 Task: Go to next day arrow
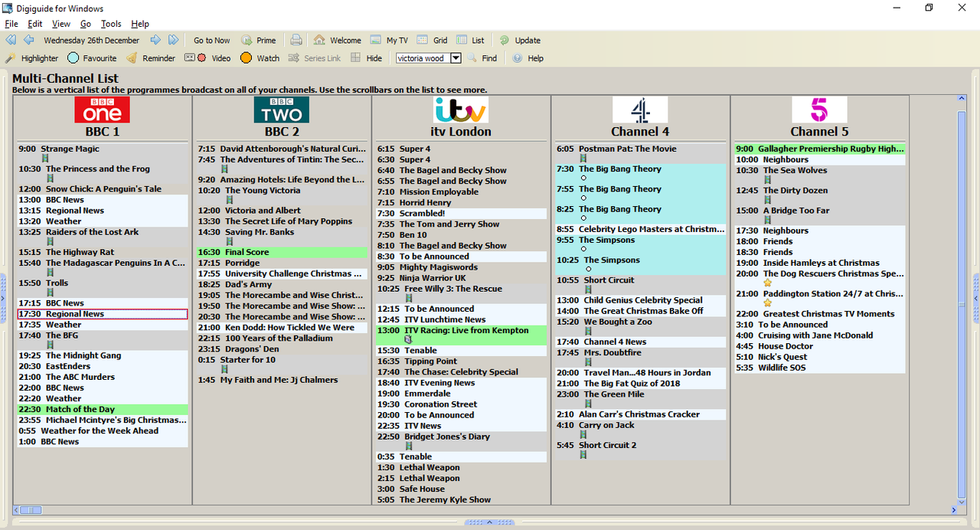pyautogui.click(x=155, y=40)
